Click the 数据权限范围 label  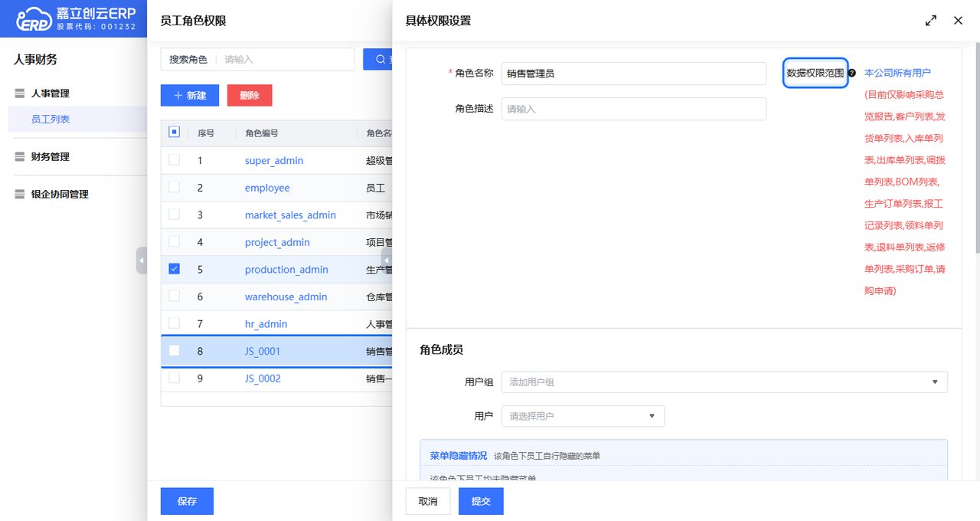(815, 74)
